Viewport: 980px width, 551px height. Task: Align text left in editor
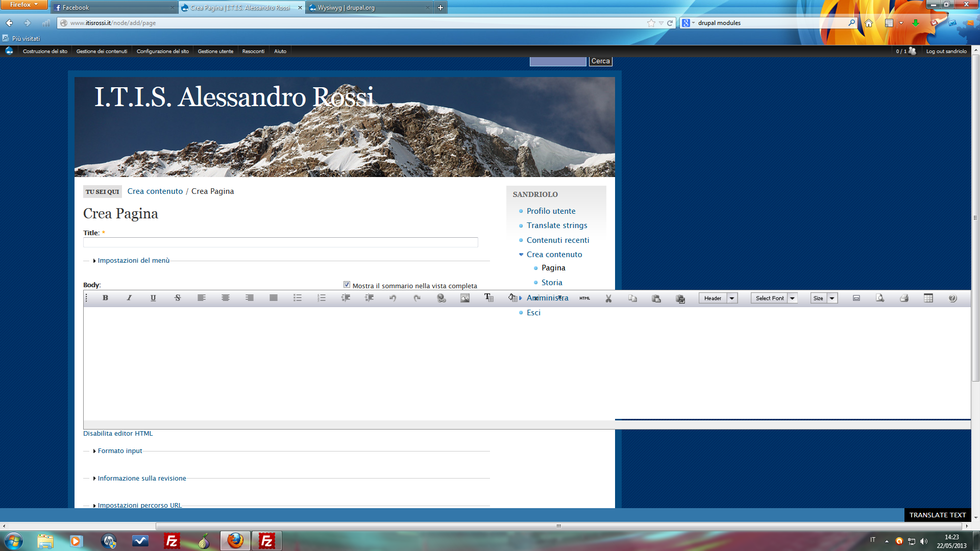point(202,298)
